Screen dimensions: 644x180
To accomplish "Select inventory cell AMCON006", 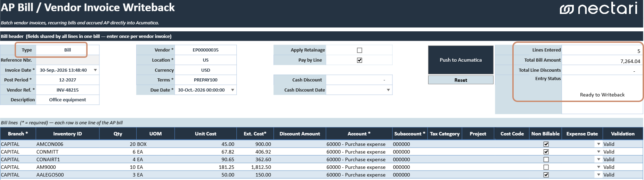I will point(67,144).
